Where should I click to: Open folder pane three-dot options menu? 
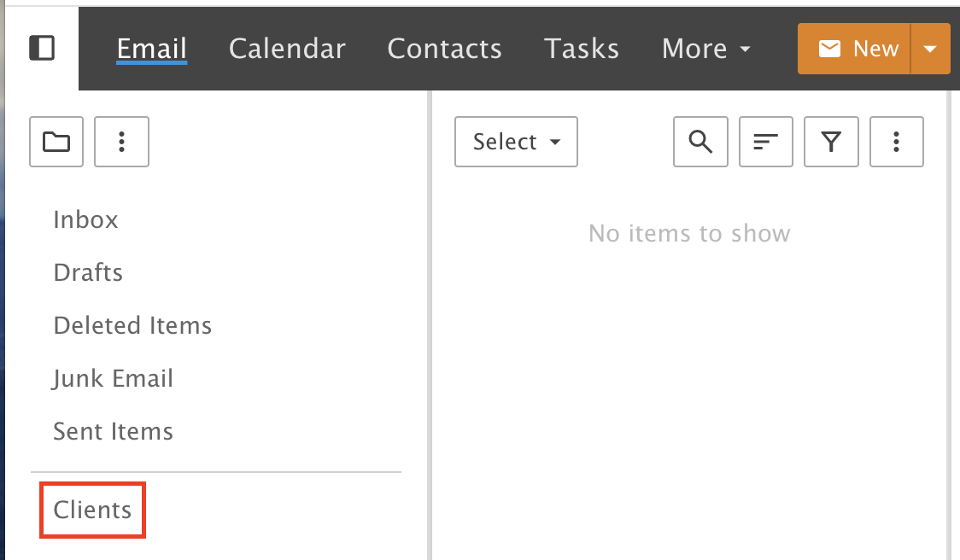point(121,142)
